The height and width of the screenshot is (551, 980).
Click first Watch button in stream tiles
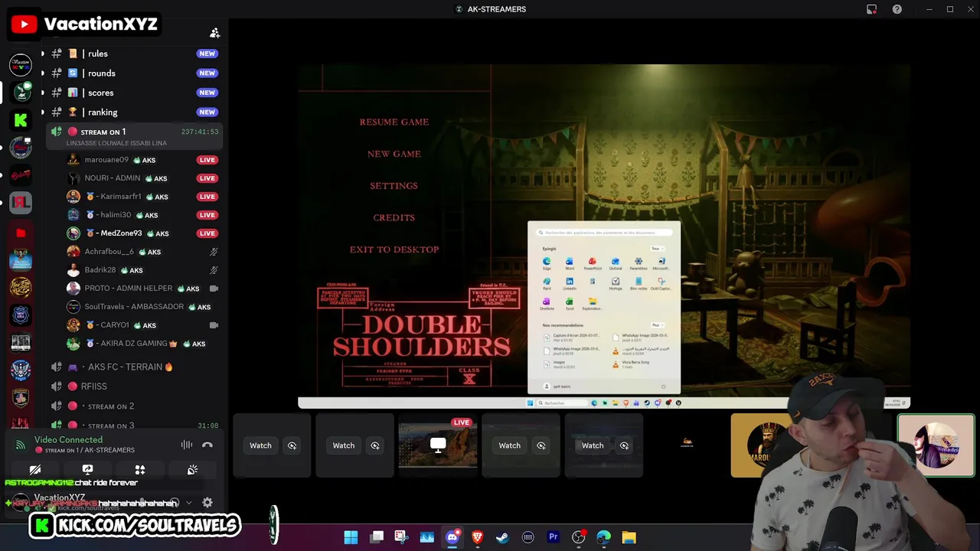click(x=260, y=445)
